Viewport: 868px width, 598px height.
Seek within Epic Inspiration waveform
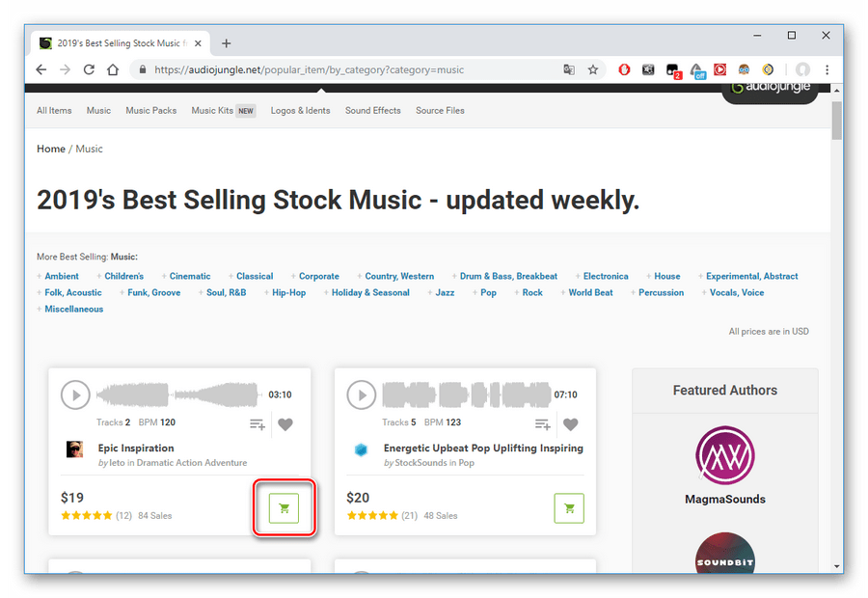coord(178,394)
